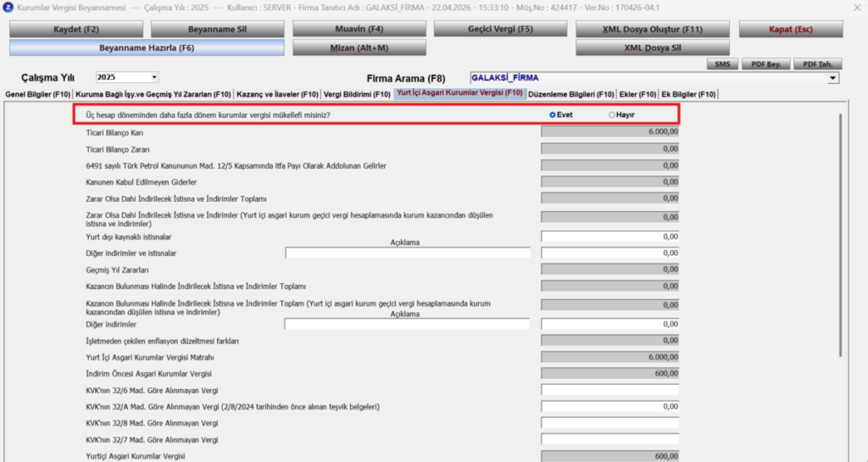Open the Ekler (F10) tab
This screenshot has width=868, height=462.
coord(637,95)
